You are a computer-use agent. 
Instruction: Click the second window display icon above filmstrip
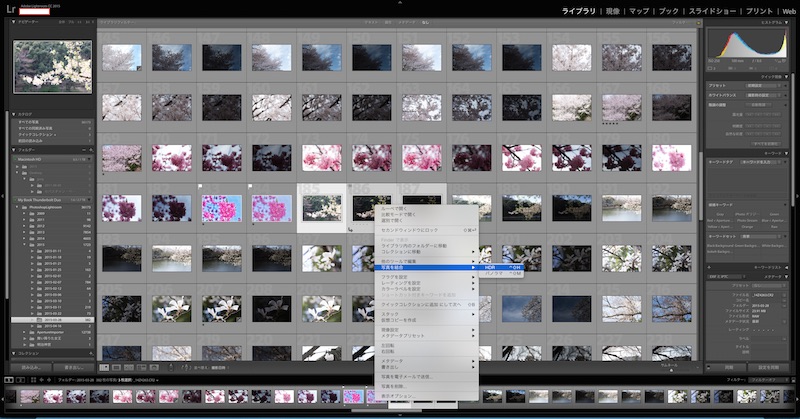(x=18, y=380)
